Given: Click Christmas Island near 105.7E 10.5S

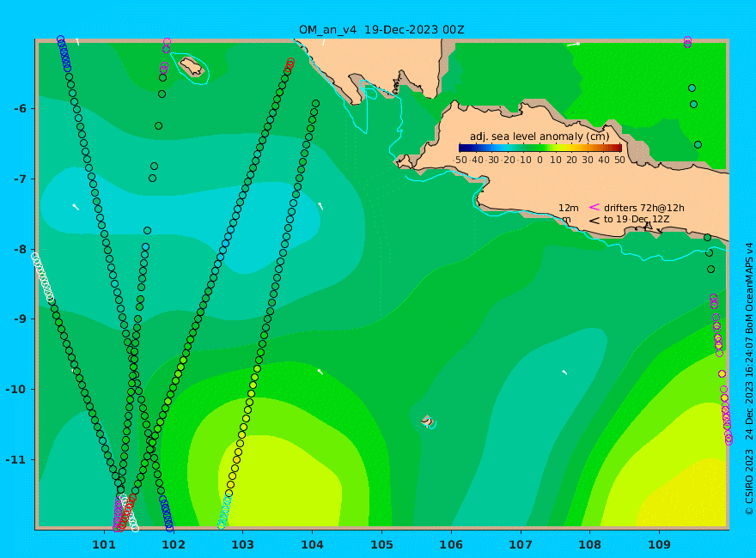Looking at the screenshot, I should click(x=427, y=422).
